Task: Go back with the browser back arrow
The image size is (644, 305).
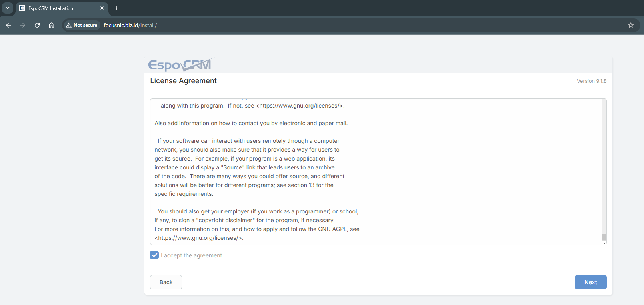Action: (8, 25)
